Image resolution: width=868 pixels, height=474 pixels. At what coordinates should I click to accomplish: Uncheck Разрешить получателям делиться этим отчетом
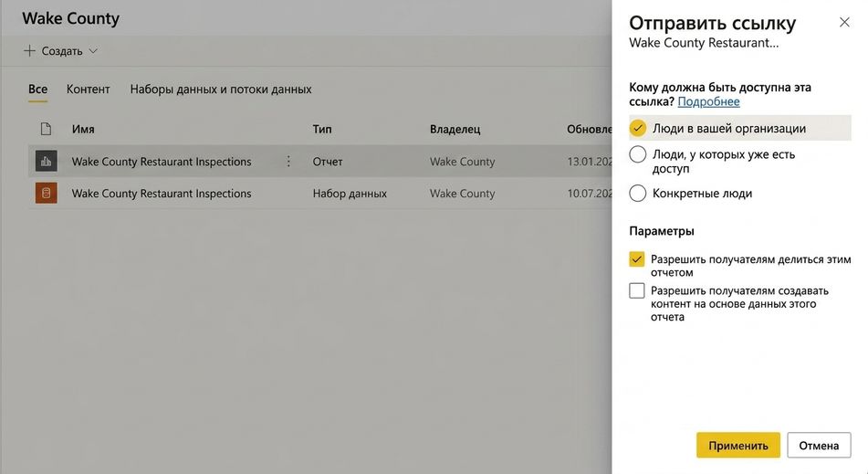[636, 259]
